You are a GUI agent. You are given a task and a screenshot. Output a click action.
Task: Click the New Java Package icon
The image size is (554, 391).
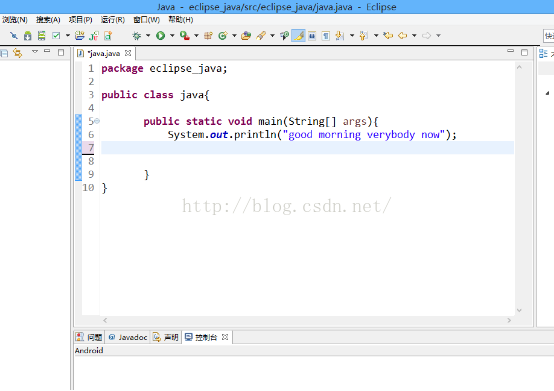point(208,36)
